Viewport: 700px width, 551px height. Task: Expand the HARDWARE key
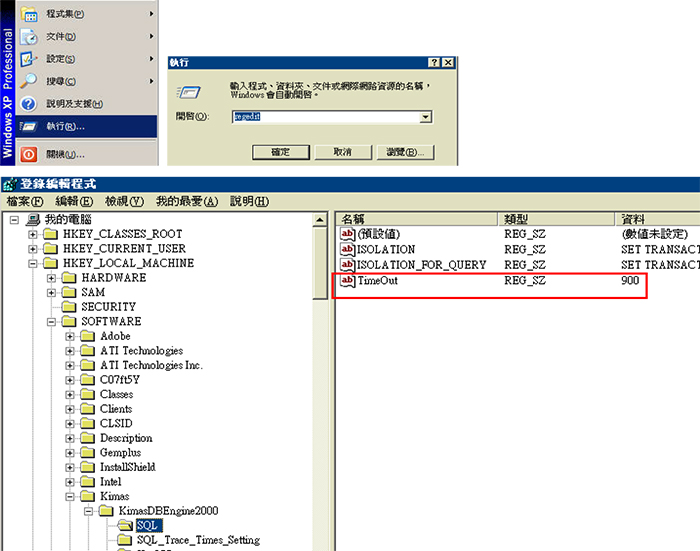click(x=51, y=278)
